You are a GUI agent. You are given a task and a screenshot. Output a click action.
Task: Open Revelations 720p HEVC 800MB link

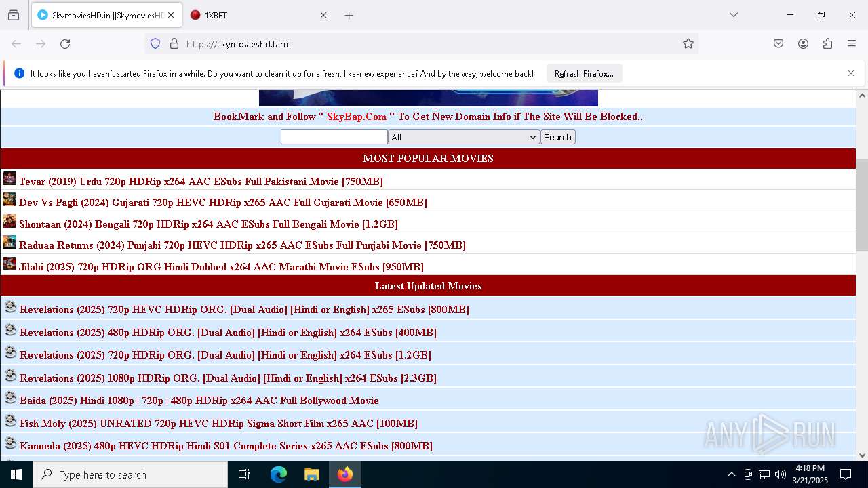tap(244, 310)
